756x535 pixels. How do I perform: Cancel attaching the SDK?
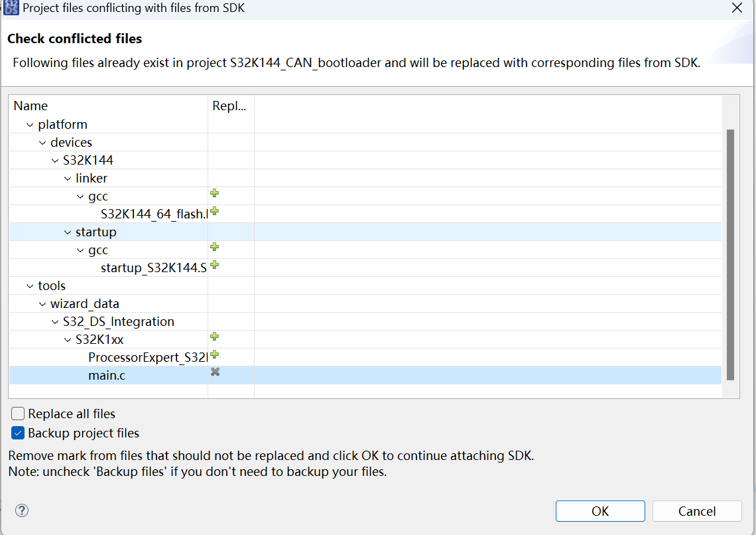697,511
